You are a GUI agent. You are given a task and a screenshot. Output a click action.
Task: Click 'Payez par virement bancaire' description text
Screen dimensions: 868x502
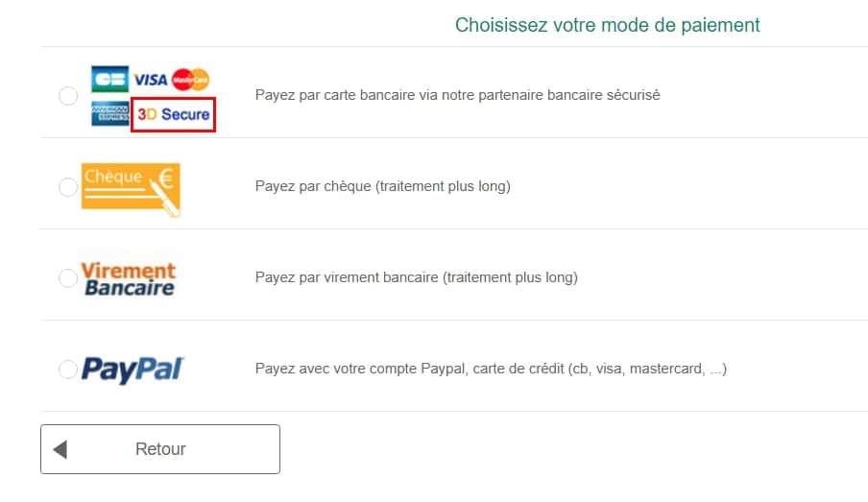coord(416,277)
